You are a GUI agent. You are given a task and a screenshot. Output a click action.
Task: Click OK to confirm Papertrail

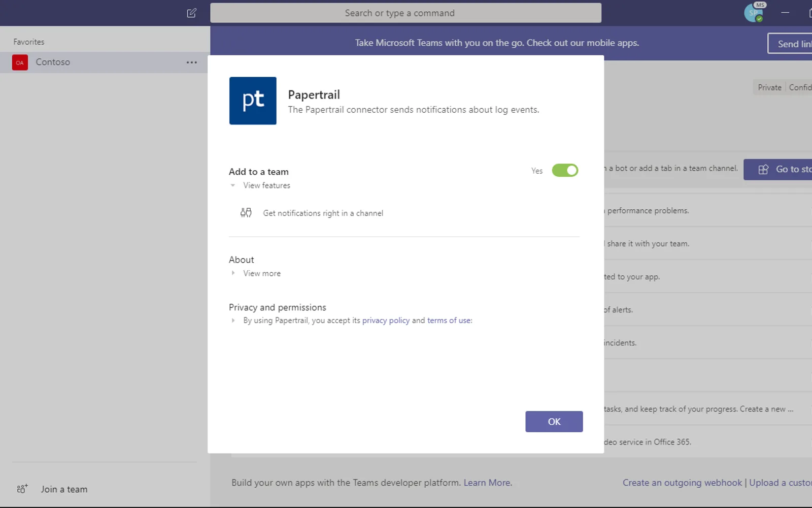click(x=554, y=422)
